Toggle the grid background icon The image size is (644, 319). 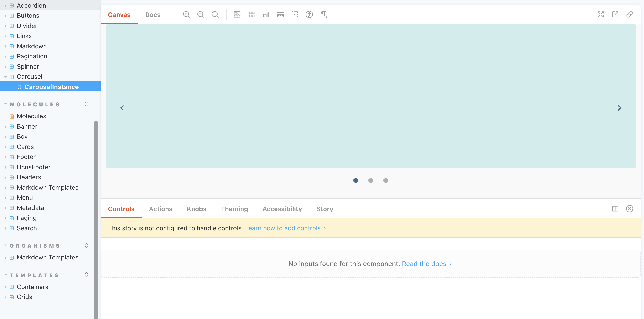click(x=252, y=15)
